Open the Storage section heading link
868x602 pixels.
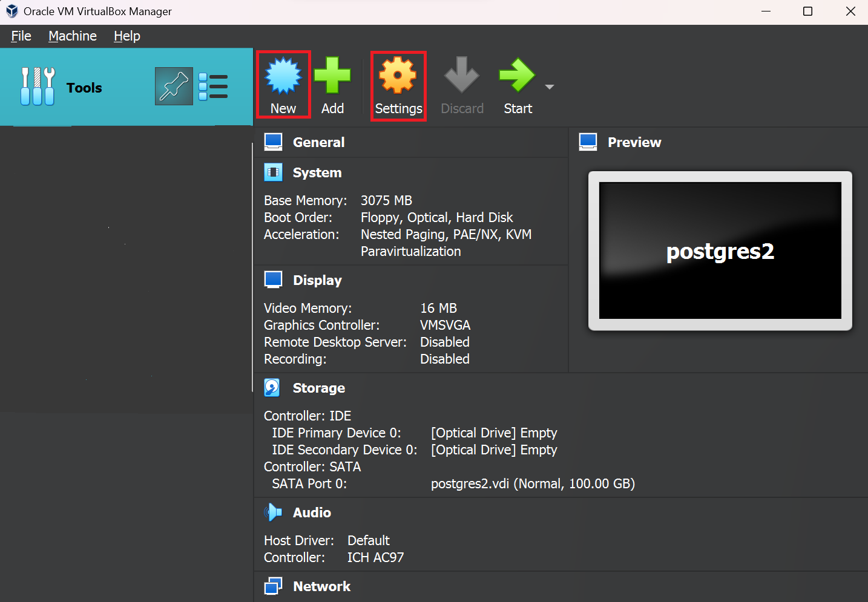(319, 388)
